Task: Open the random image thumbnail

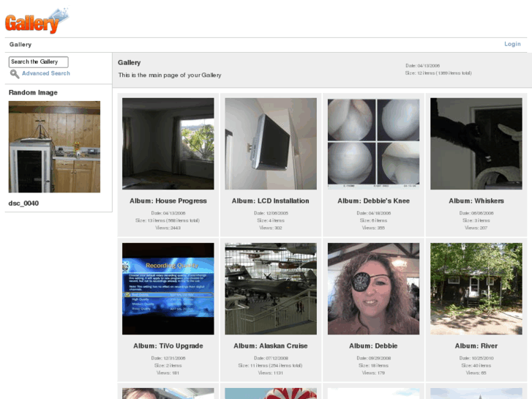Action: click(54, 146)
